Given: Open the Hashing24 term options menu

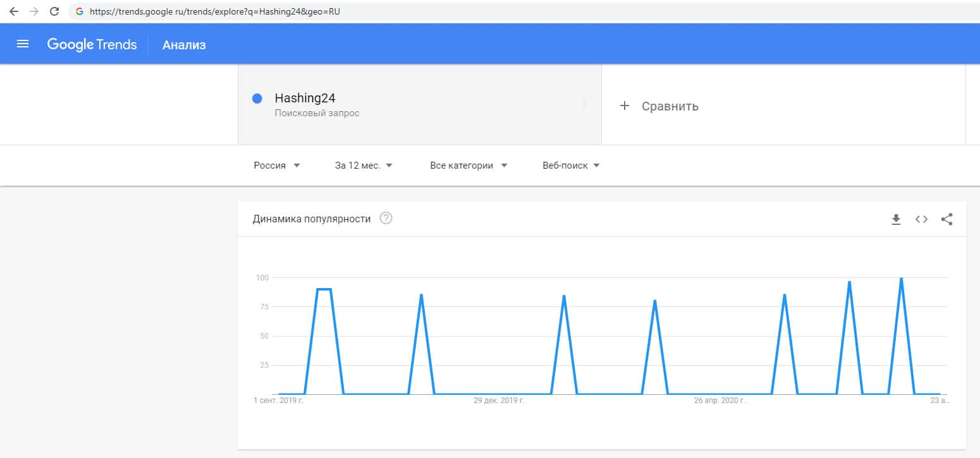Looking at the screenshot, I should [584, 104].
